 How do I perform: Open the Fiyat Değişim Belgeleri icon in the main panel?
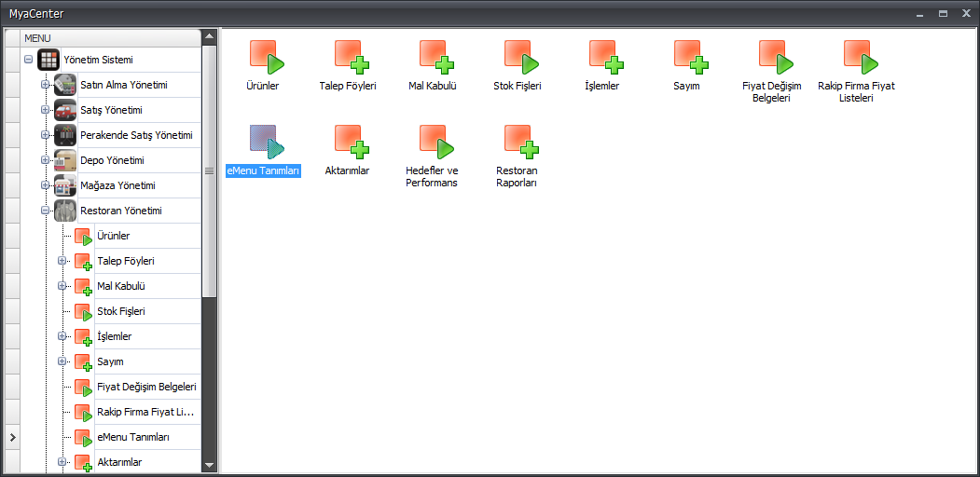(776, 58)
